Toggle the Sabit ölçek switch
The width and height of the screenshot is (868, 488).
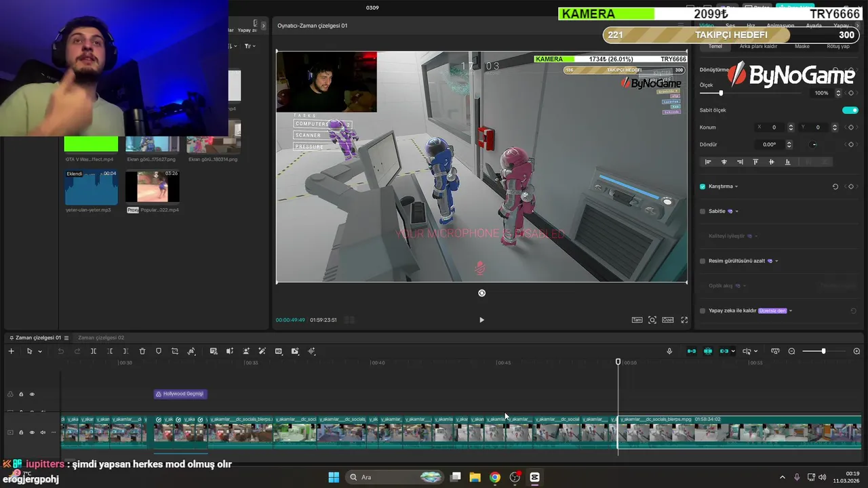(850, 110)
